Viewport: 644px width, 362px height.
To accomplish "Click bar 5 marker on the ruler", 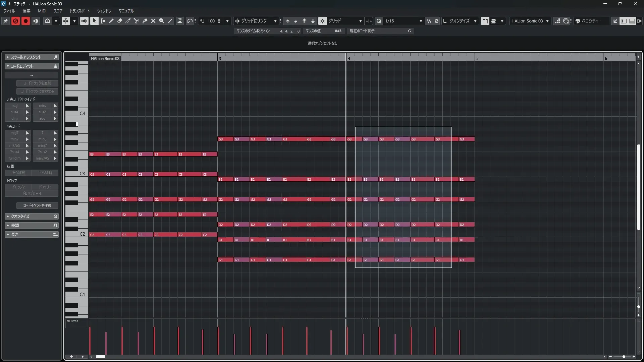I will click(477, 58).
